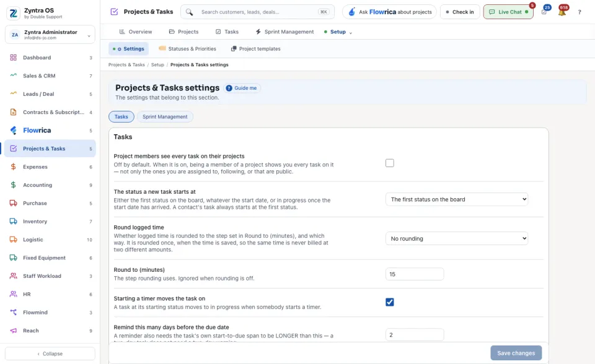Expand the Zyntra Administrator account switcher
The image size is (595, 364).
pos(50,35)
